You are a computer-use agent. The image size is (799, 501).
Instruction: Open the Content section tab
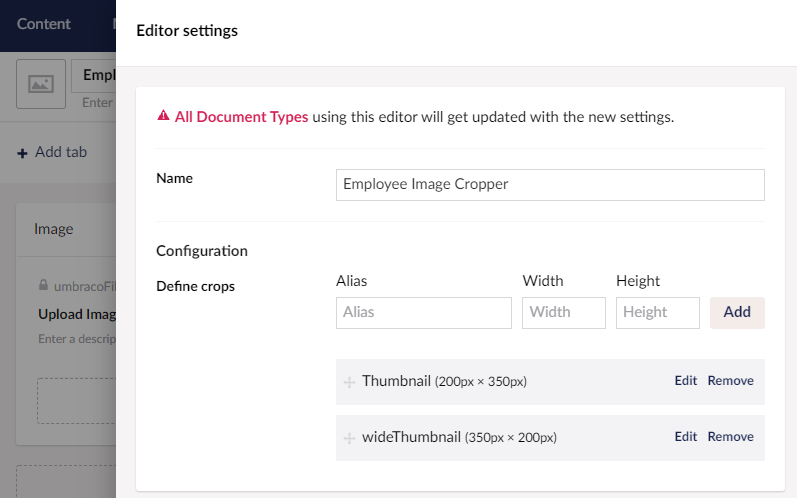click(44, 24)
